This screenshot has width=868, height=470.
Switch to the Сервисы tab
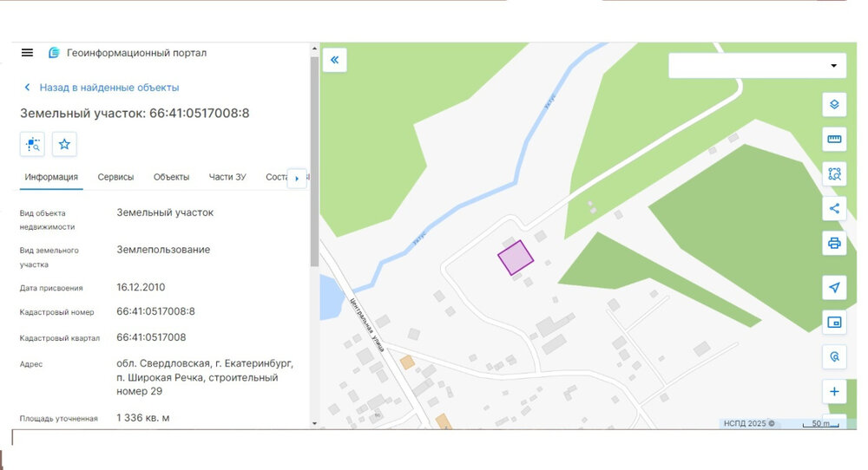115,177
